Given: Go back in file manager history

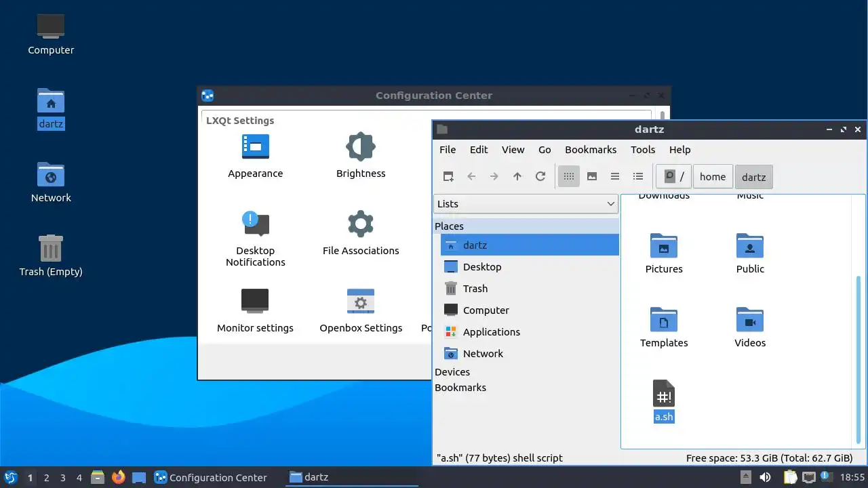Looking at the screenshot, I should coord(471,176).
